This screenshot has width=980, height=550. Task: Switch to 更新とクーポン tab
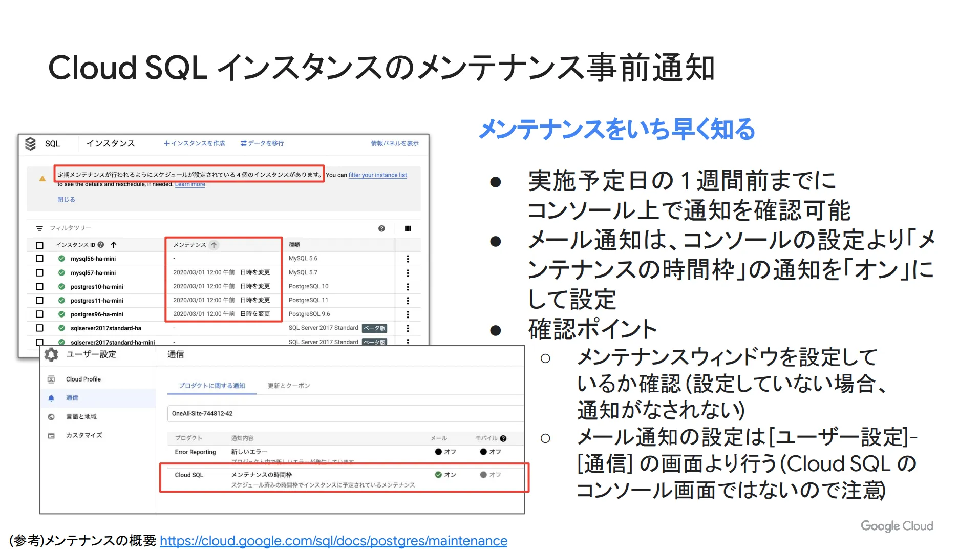[289, 386]
